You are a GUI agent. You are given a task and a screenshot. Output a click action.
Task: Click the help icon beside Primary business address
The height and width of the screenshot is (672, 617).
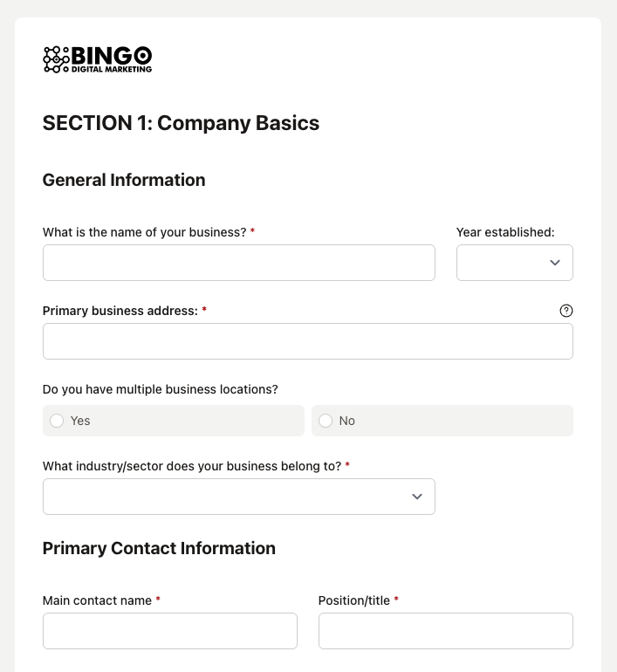[x=566, y=311]
